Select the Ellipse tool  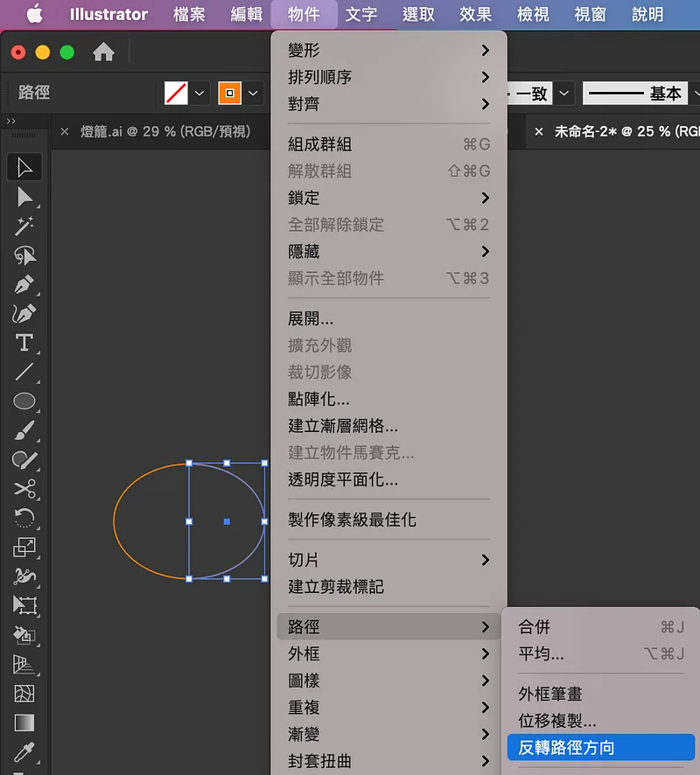24,401
